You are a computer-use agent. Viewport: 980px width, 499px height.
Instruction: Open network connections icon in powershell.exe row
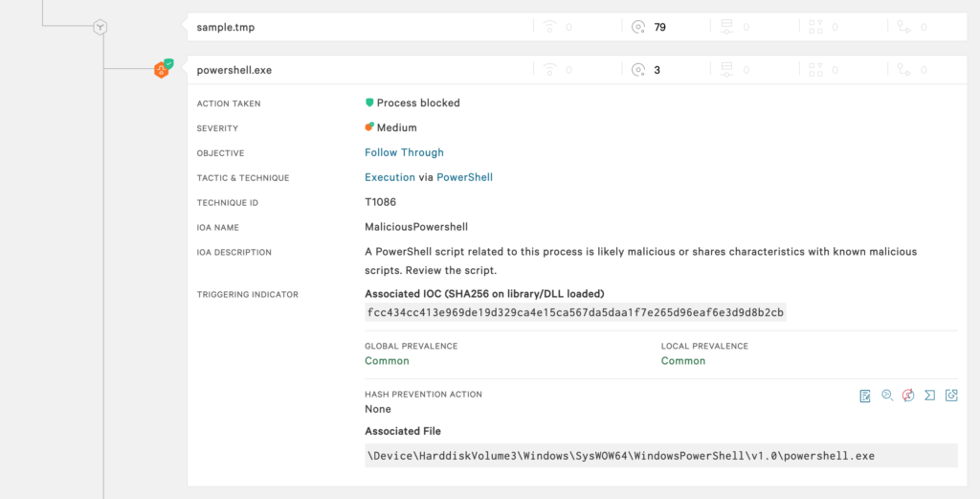(x=550, y=69)
